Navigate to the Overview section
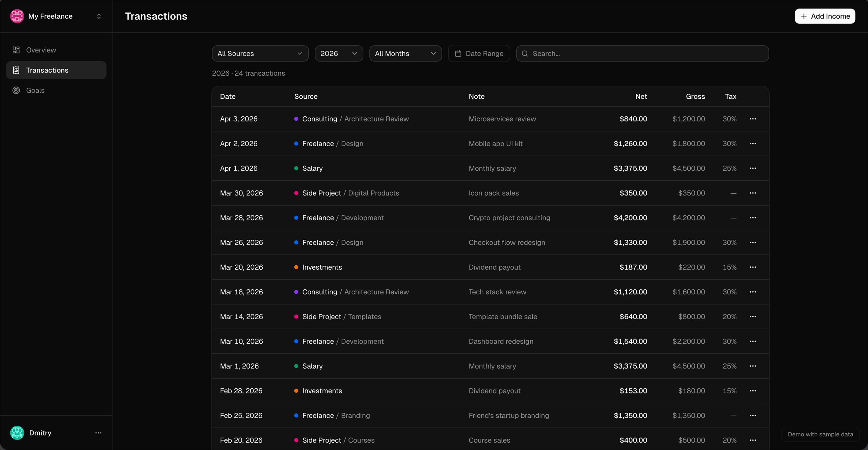This screenshot has height=450, width=868. [x=41, y=50]
